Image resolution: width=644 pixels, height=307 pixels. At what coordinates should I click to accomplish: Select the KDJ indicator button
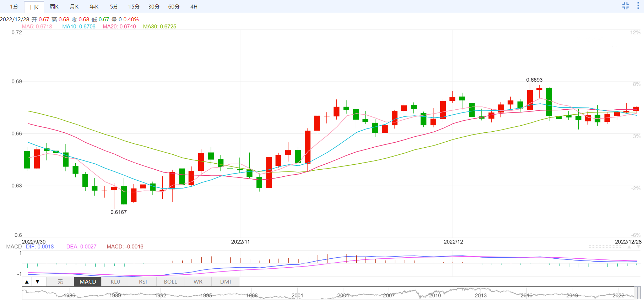[115, 281]
